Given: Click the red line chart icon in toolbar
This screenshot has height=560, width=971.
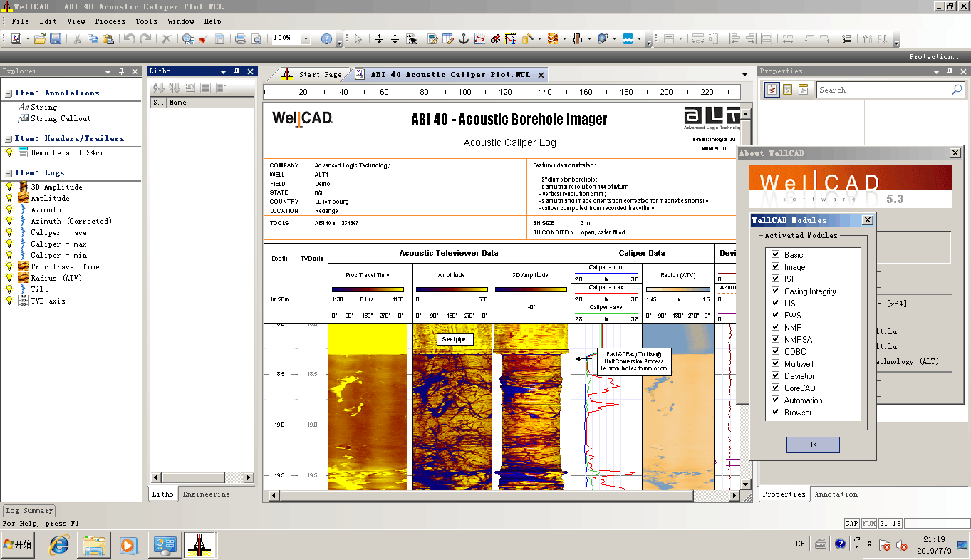Looking at the screenshot, I should click(x=480, y=38).
